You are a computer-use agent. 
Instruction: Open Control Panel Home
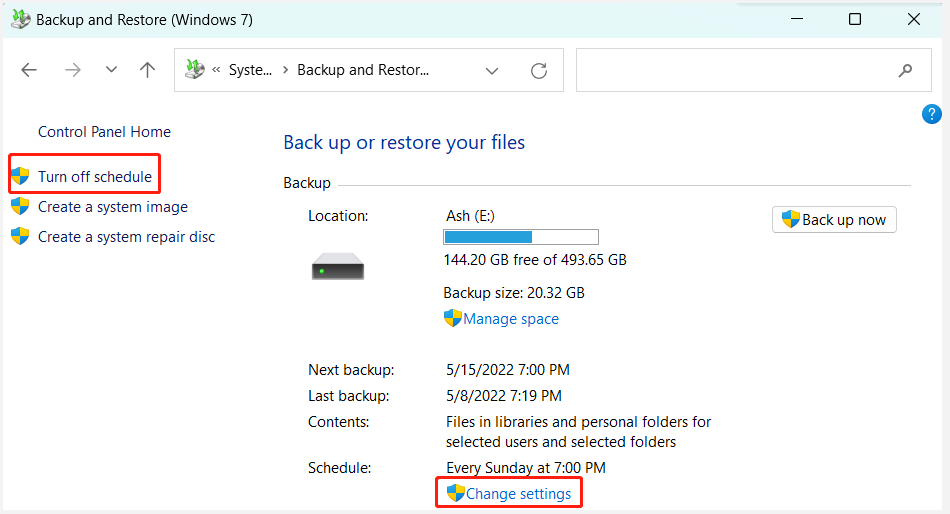[104, 132]
